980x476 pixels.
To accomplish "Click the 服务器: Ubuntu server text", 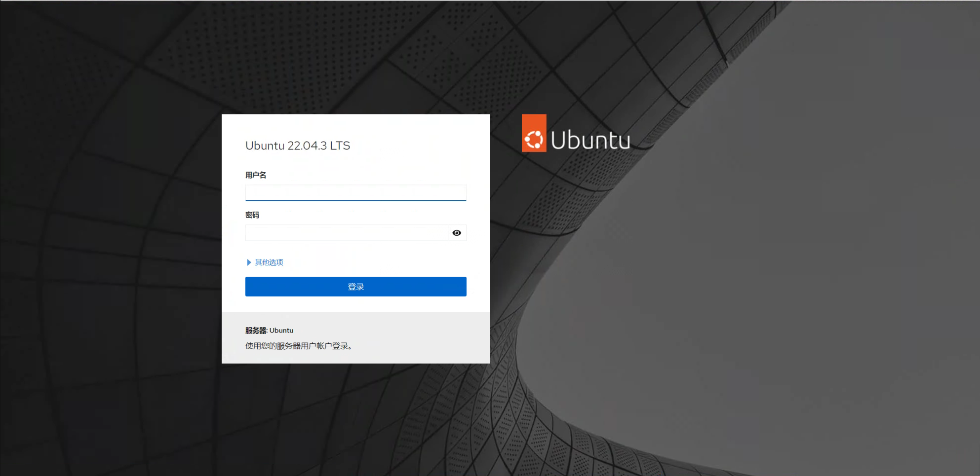I will click(x=269, y=330).
